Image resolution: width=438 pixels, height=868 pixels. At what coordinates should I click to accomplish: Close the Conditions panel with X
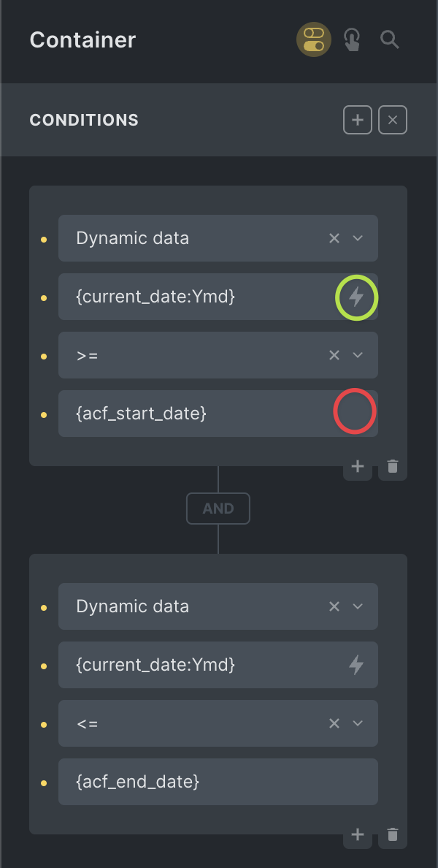393,120
